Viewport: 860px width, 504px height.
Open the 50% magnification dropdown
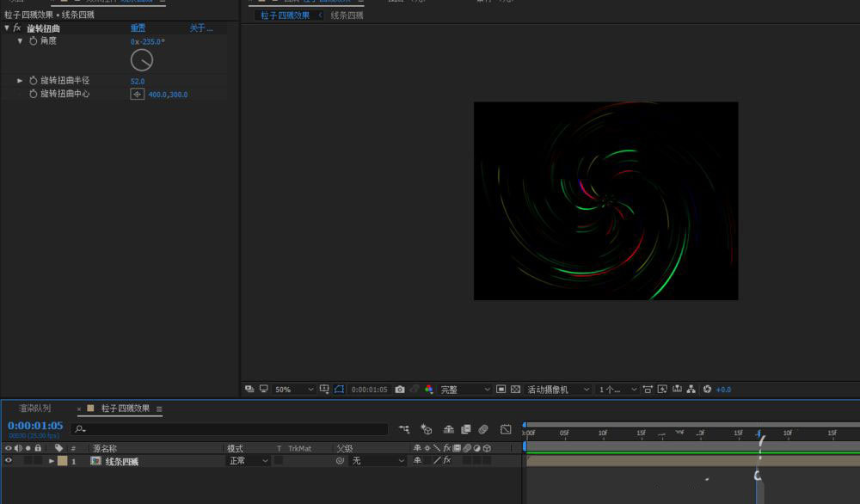294,390
